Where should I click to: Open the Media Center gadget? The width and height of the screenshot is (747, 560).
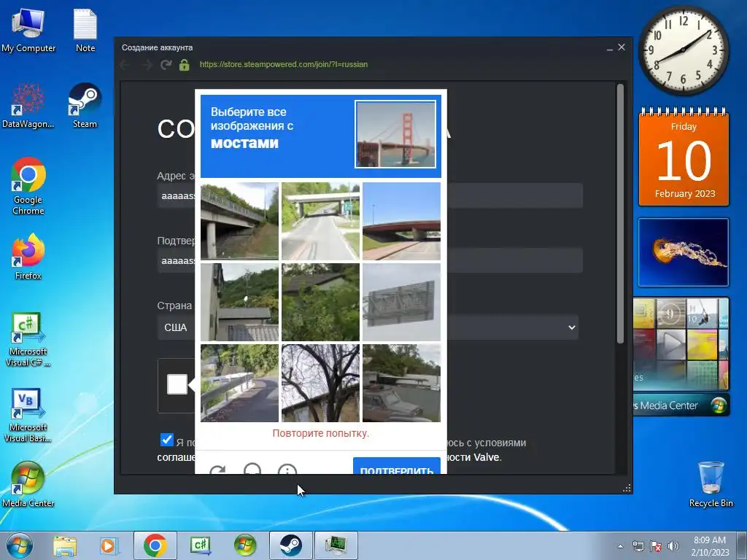coord(681,356)
